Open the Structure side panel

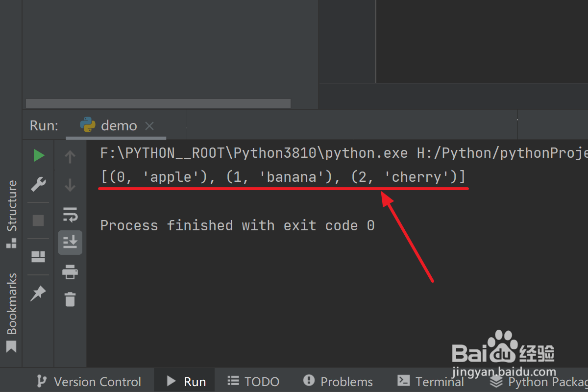click(11, 213)
